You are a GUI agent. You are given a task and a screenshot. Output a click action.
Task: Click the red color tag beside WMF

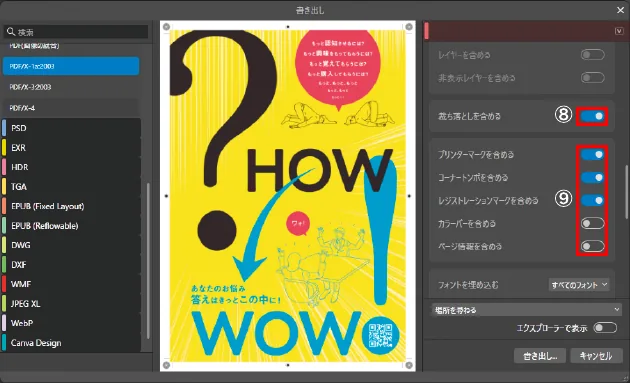point(4,284)
